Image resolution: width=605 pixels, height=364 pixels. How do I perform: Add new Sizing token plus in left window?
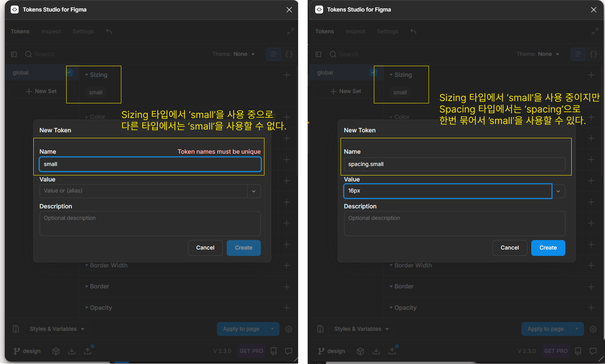tap(287, 75)
